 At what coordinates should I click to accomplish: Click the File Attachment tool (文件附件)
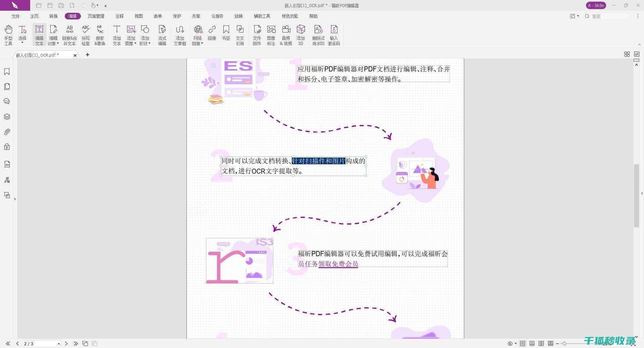click(257, 35)
